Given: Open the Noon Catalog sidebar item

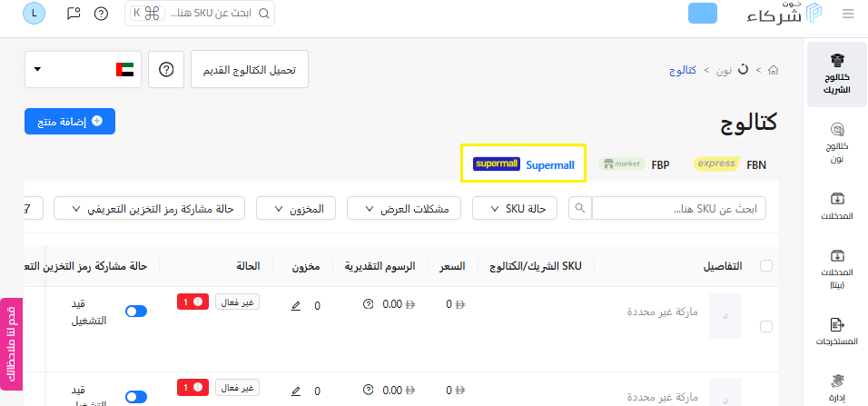Looking at the screenshot, I should click(x=836, y=143).
